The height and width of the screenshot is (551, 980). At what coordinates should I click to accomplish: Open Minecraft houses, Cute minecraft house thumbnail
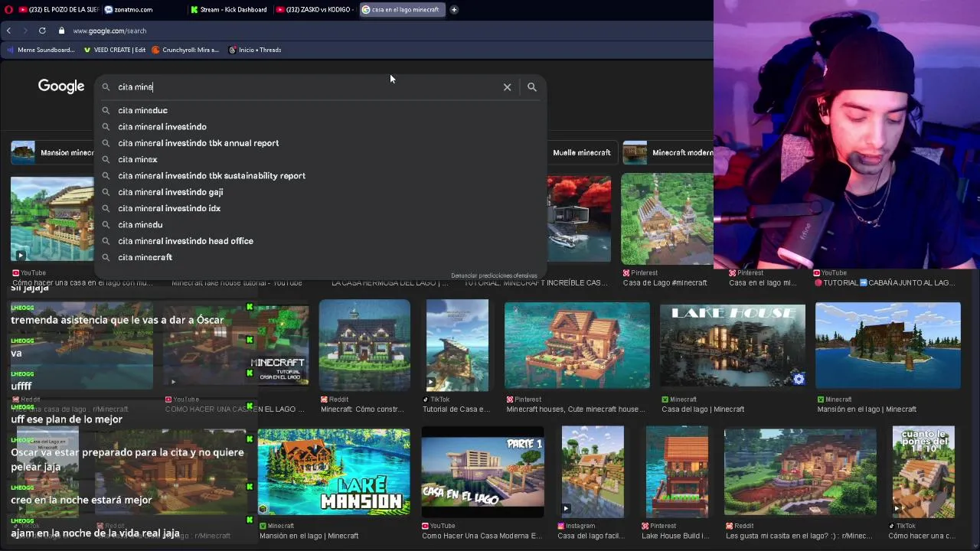click(x=577, y=345)
